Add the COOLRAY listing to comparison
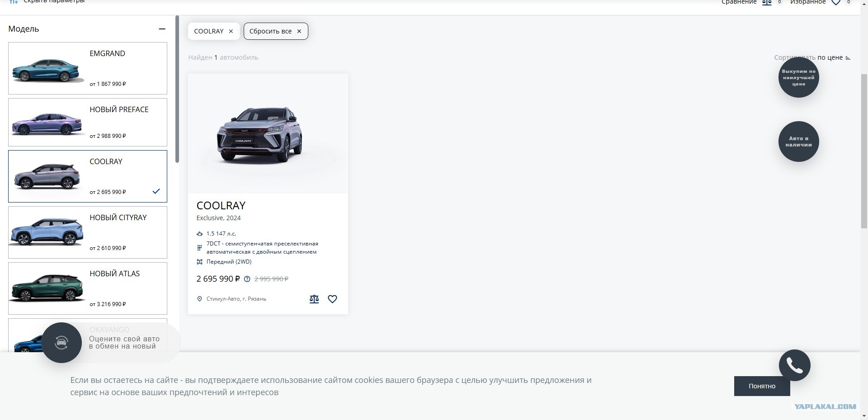This screenshot has height=420, width=868. point(314,299)
